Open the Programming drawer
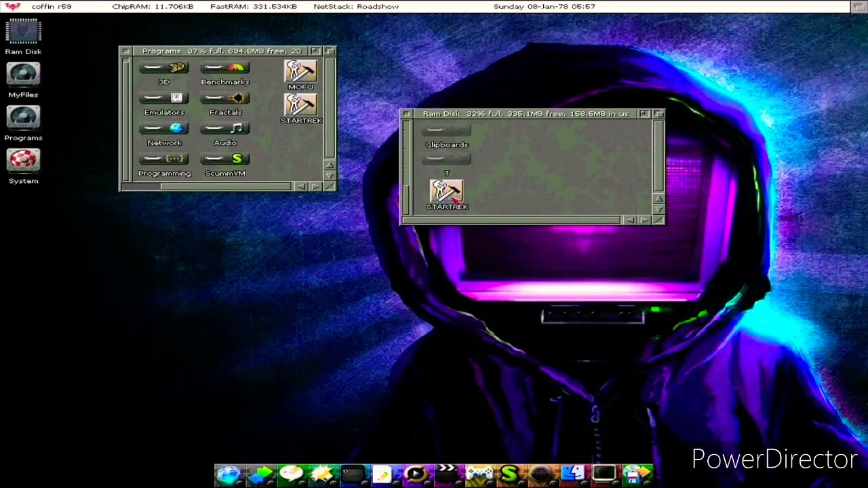Image resolution: width=868 pixels, height=488 pixels. [x=164, y=165]
